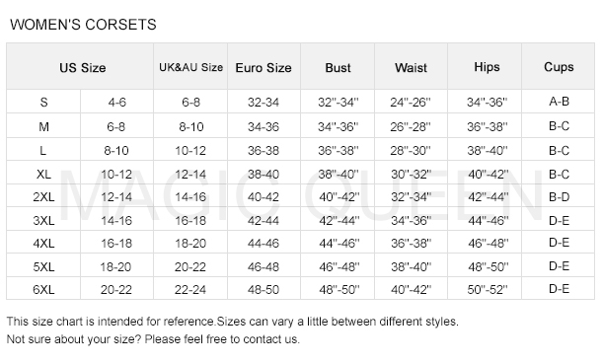This screenshot has width=602, height=364.
Task: Select the 6XL size row label
Action: [43, 288]
